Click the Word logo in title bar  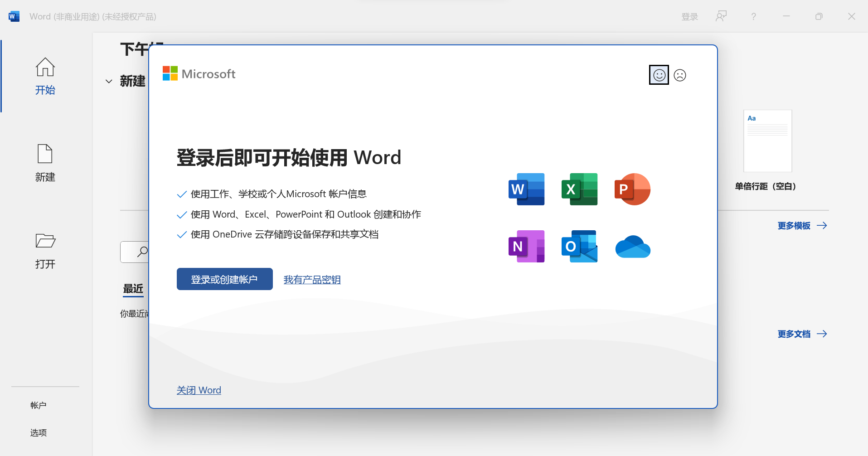tap(14, 17)
